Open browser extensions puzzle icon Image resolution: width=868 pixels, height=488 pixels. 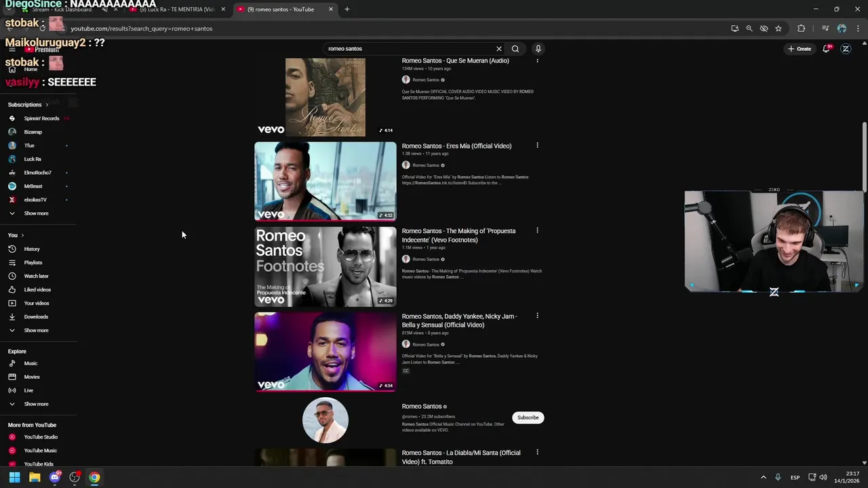[802, 28]
